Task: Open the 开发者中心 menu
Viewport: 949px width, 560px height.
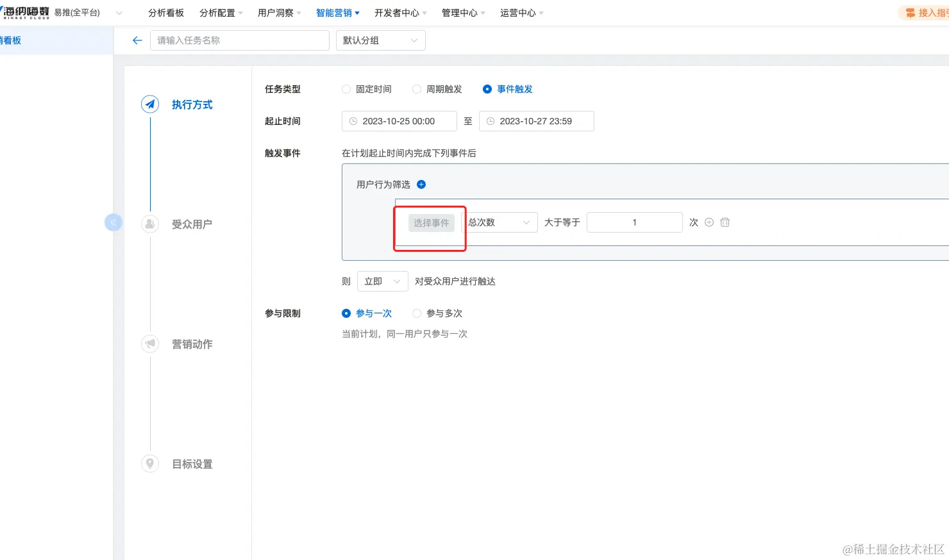Action: pos(401,13)
